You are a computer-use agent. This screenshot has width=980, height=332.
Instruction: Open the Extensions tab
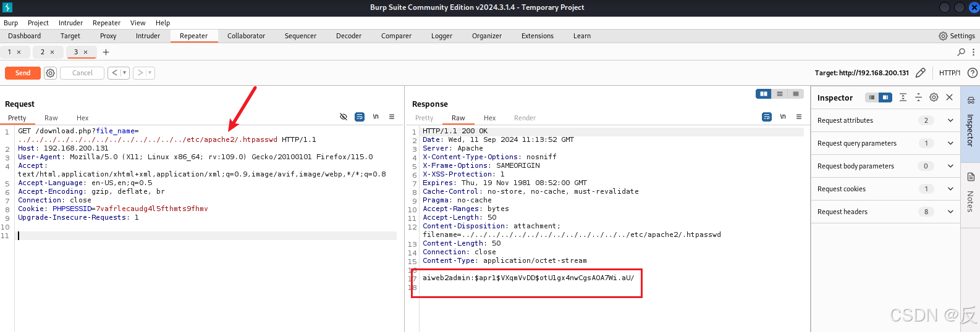tap(538, 36)
